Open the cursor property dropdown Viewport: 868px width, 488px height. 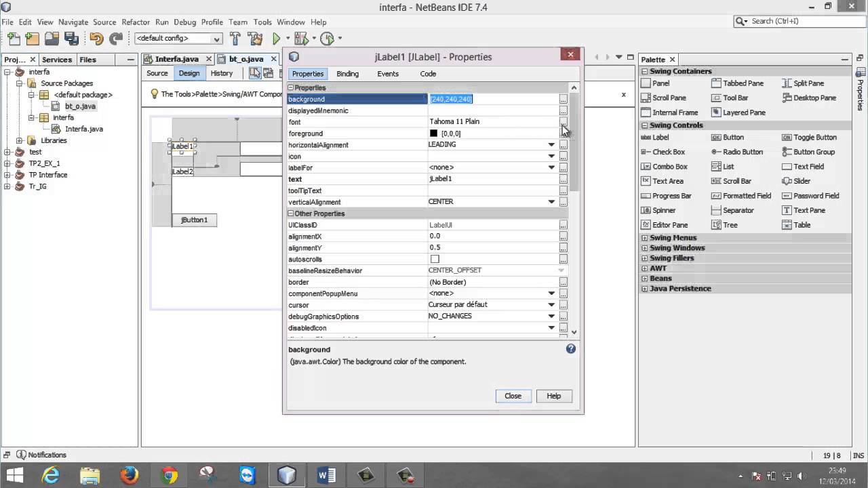click(x=551, y=304)
